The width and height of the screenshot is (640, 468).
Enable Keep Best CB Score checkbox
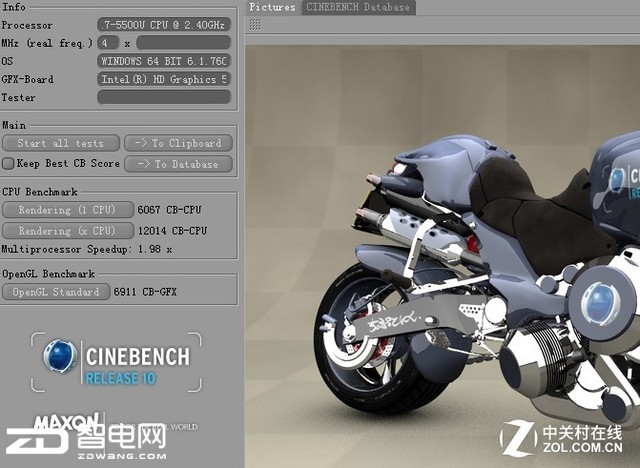8,164
